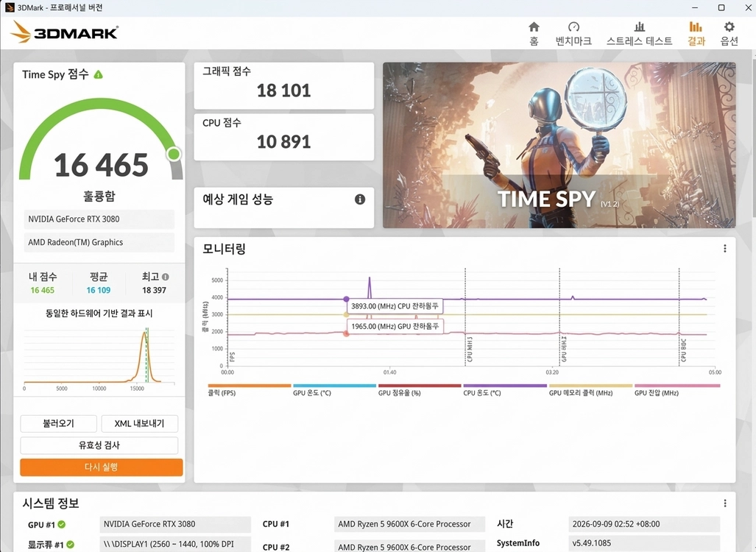The image size is (756, 552).
Task: Open System Info panel three-dot menu
Action: pos(724,503)
